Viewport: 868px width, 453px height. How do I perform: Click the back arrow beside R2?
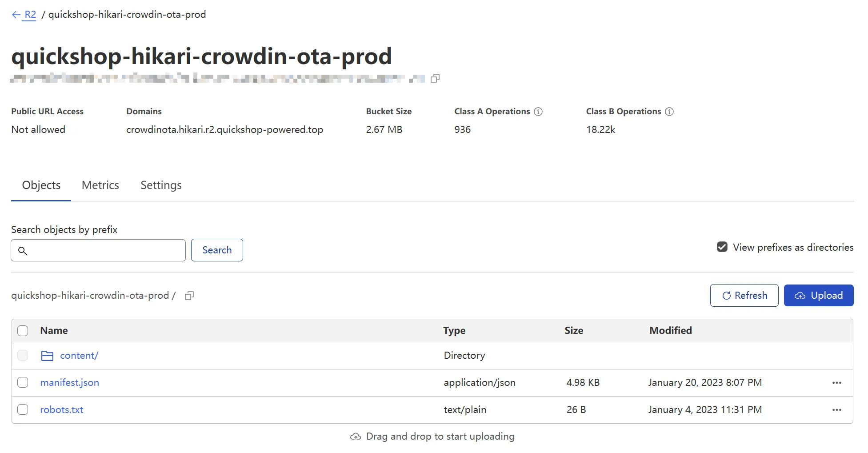pos(16,15)
